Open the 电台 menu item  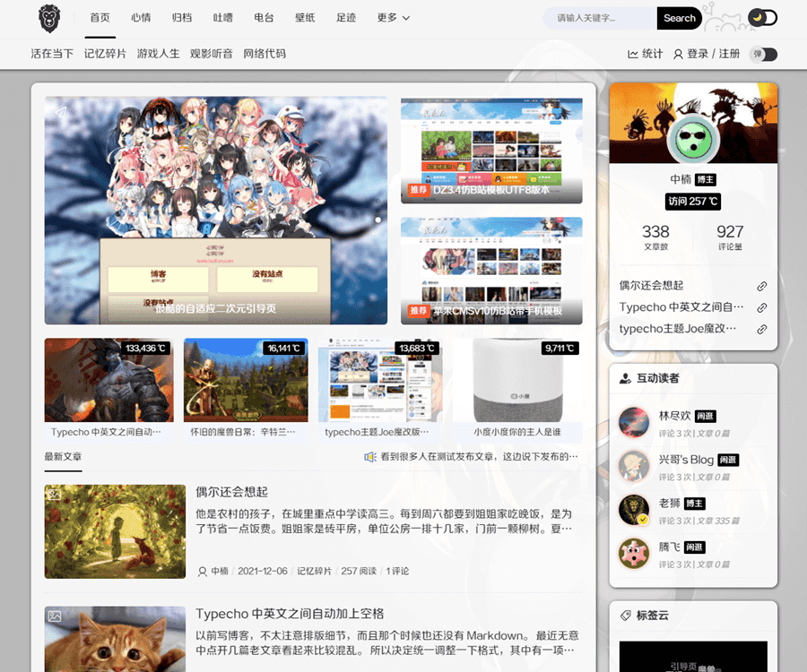264,18
